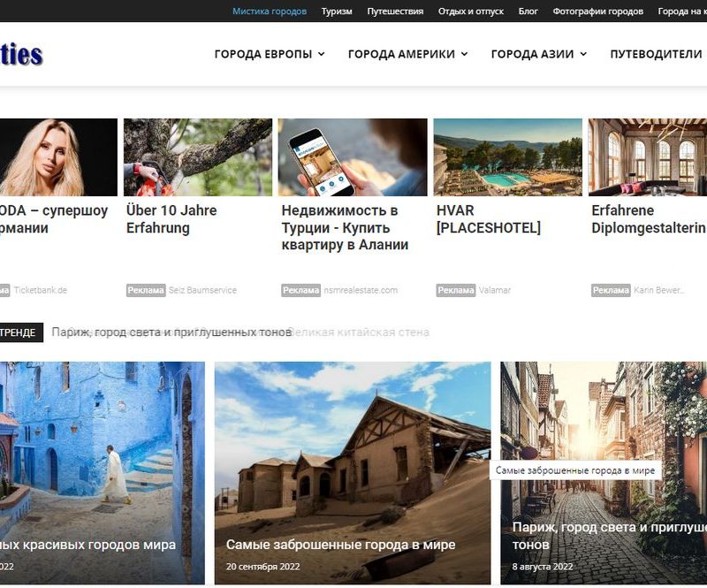Click the Реклама badge next to Valamar
Image resolution: width=707 pixels, height=588 pixels.
455,290
